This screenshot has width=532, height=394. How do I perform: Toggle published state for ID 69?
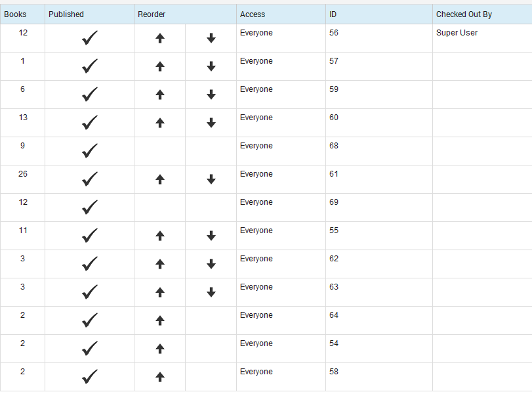point(90,207)
